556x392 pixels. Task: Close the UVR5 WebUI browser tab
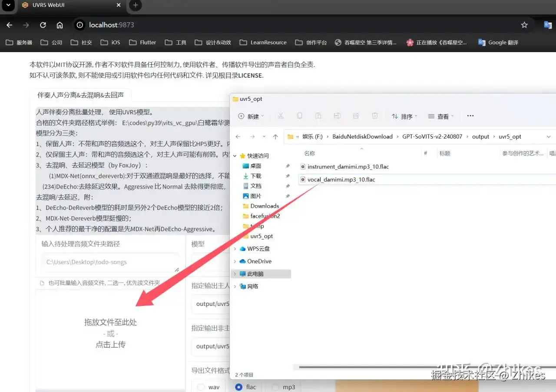pos(119,5)
